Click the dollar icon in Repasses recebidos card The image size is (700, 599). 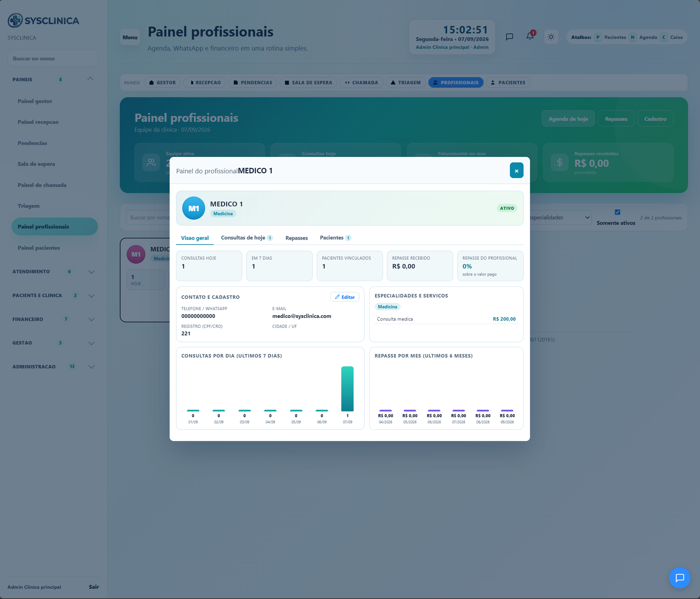560,163
